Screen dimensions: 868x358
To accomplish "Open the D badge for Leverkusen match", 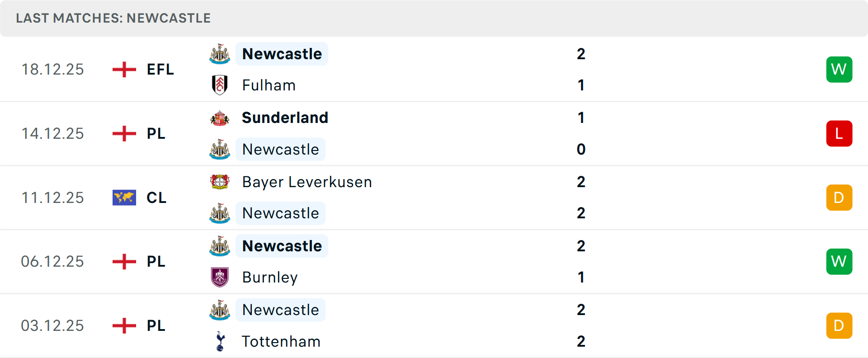I will [x=839, y=198].
